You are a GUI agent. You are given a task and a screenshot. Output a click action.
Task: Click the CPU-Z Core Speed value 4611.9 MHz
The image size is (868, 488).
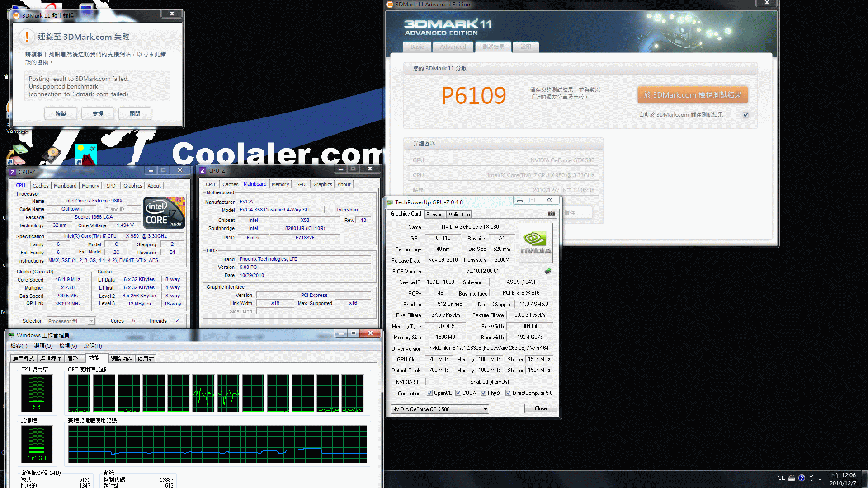68,280
